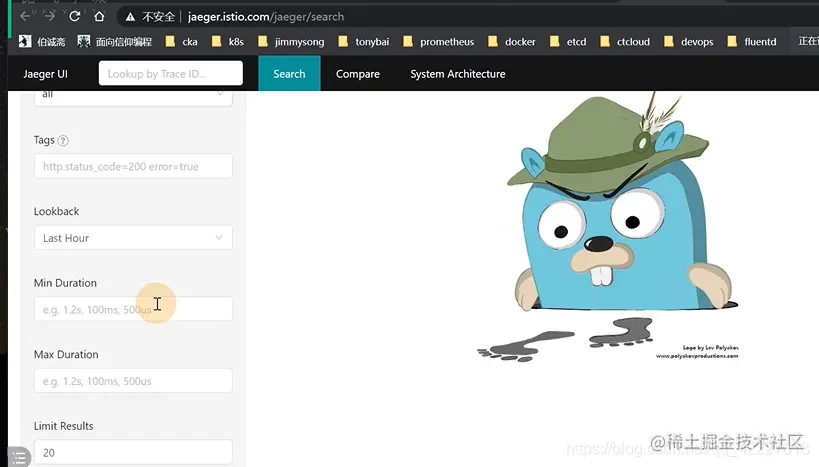
Task: Go to browser home page icon
Action: tap(99, 16)
